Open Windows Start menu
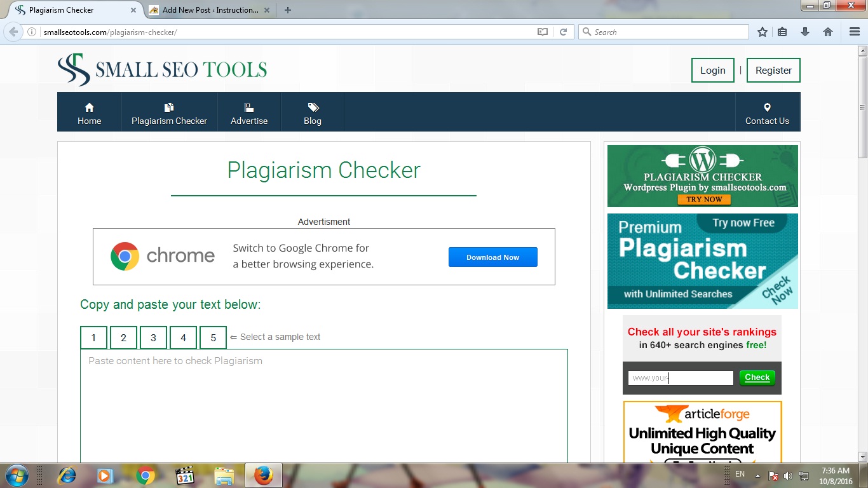The width and height of the screenshot is (868, 488). pyautogui.click(x=16, y=475)
